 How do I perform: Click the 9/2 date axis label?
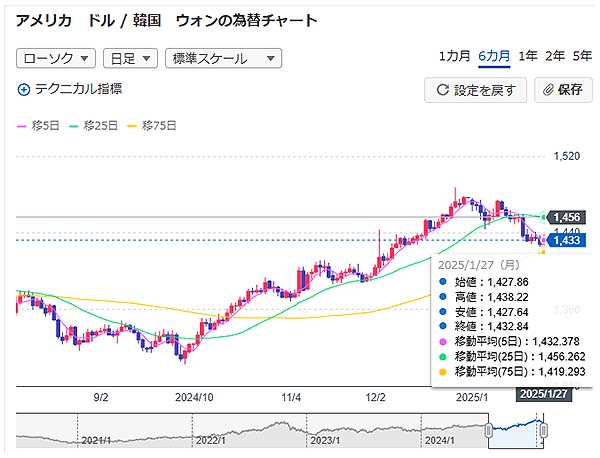[x=101, y=398]
